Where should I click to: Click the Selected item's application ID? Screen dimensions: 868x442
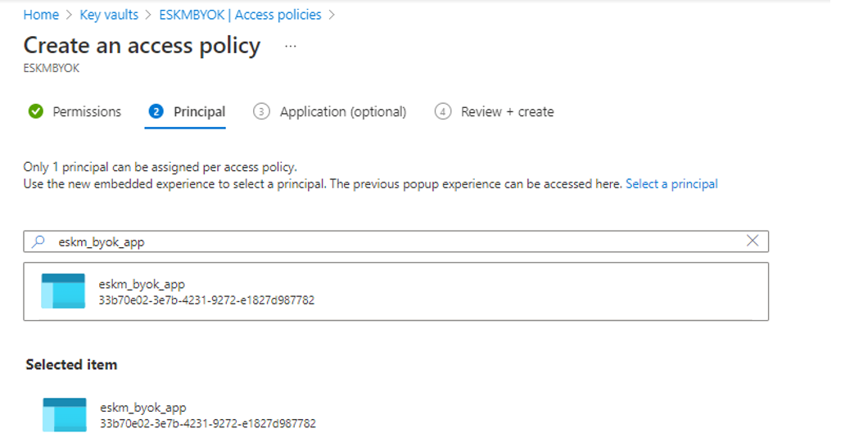tap(208, 424)
